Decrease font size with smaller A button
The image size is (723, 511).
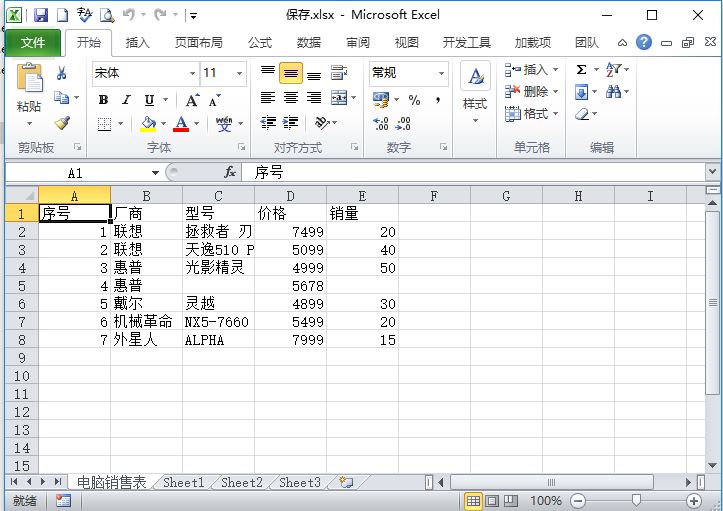pos(215,100)
